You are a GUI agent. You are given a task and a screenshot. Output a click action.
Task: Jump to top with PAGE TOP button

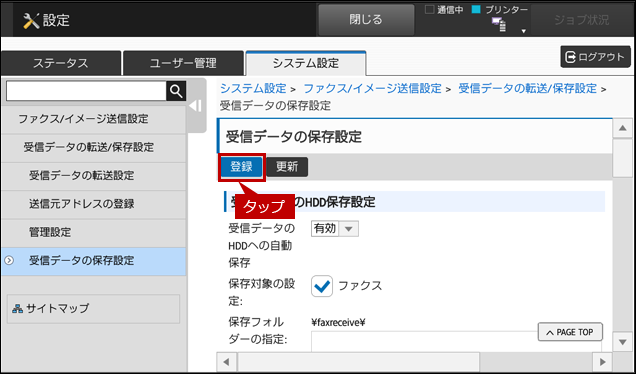[570, 332]
